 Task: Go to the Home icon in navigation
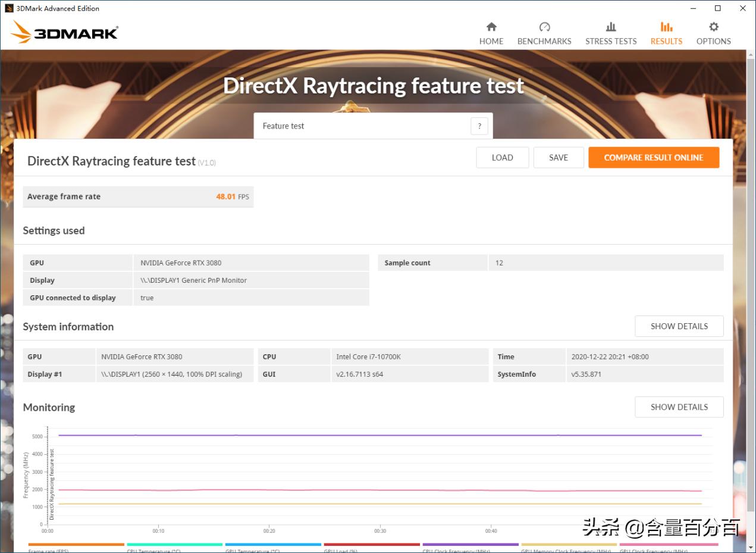(x=491, y=27)
